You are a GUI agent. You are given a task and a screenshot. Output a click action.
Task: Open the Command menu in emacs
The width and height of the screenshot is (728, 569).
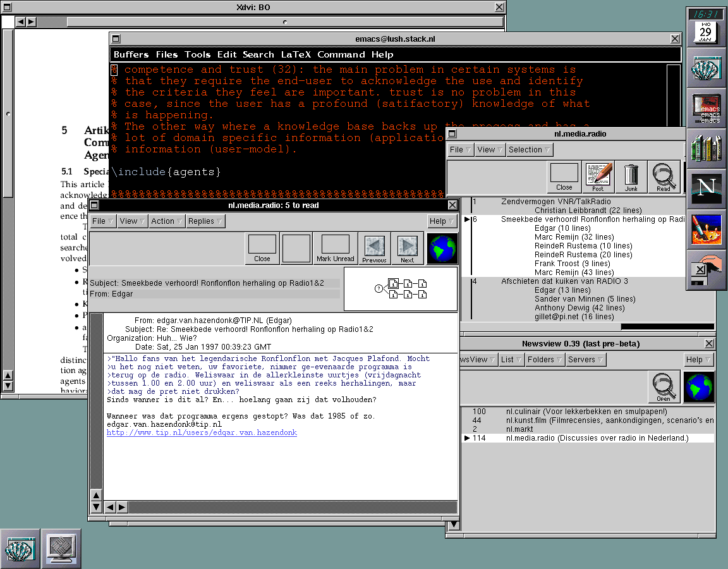[x=341, y=54]
